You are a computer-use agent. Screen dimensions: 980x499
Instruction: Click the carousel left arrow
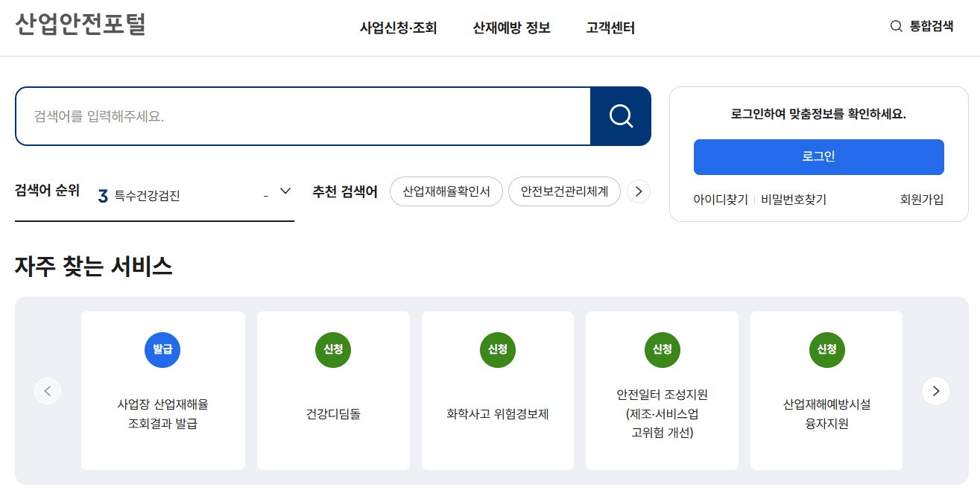point(48,390)
